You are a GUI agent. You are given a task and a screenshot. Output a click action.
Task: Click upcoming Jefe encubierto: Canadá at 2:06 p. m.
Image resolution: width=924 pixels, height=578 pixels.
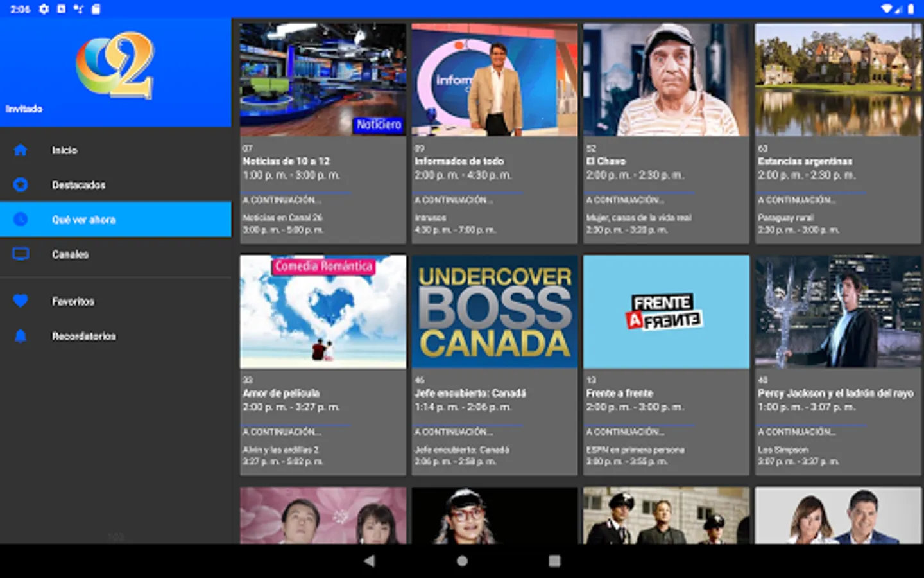[462, 450]
